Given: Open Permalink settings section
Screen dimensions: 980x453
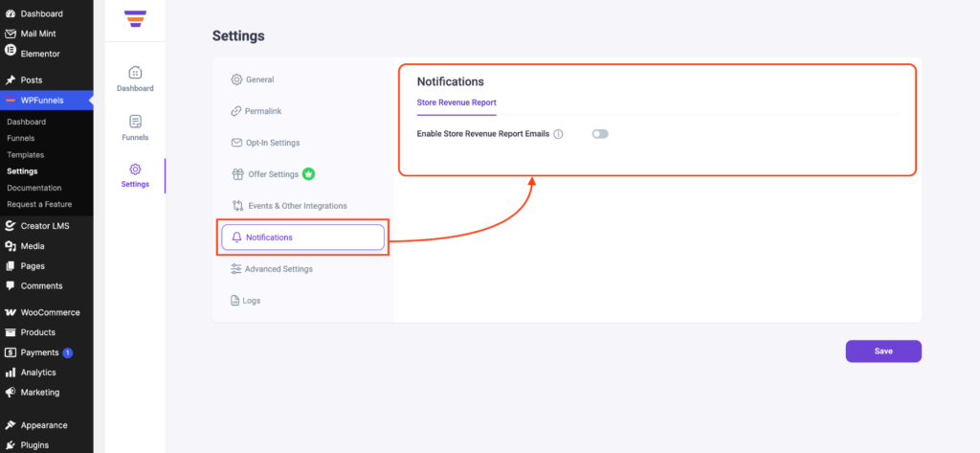Looking at the screenshot, I should pos(256,111).
